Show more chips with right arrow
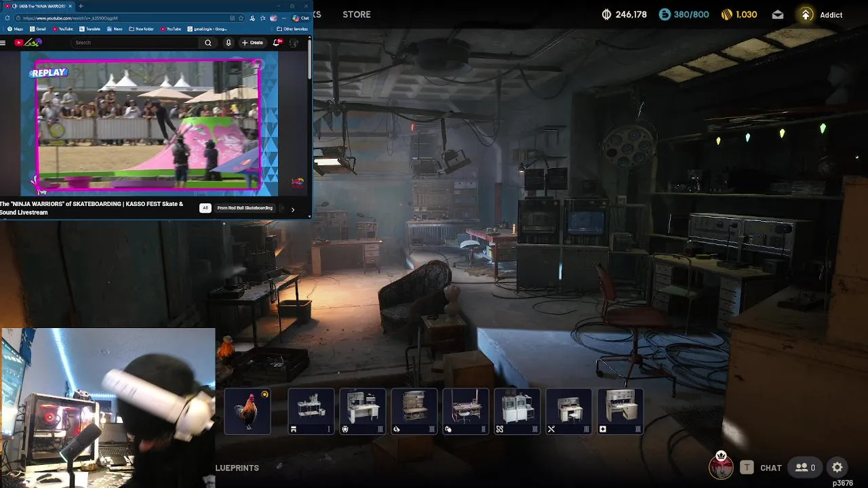 point(293,209)
